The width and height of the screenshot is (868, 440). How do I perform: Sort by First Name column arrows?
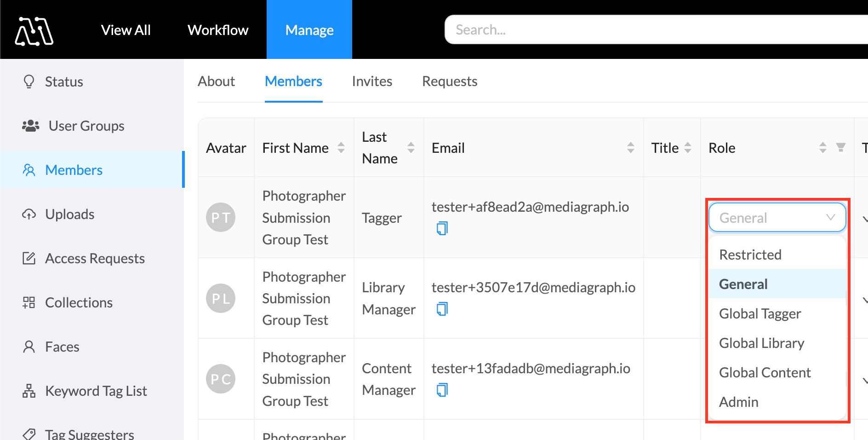click(341, 148)
